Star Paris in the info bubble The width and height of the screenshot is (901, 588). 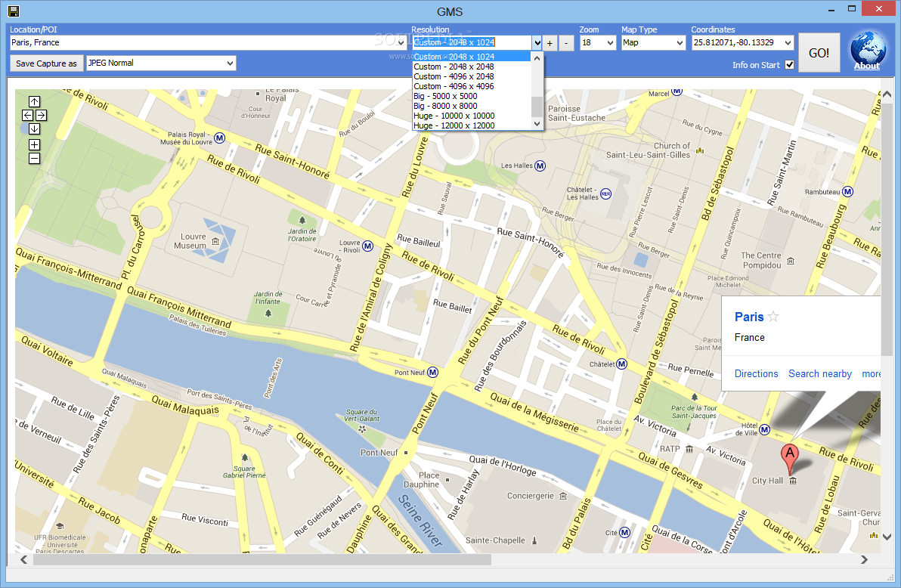point(773,316)
